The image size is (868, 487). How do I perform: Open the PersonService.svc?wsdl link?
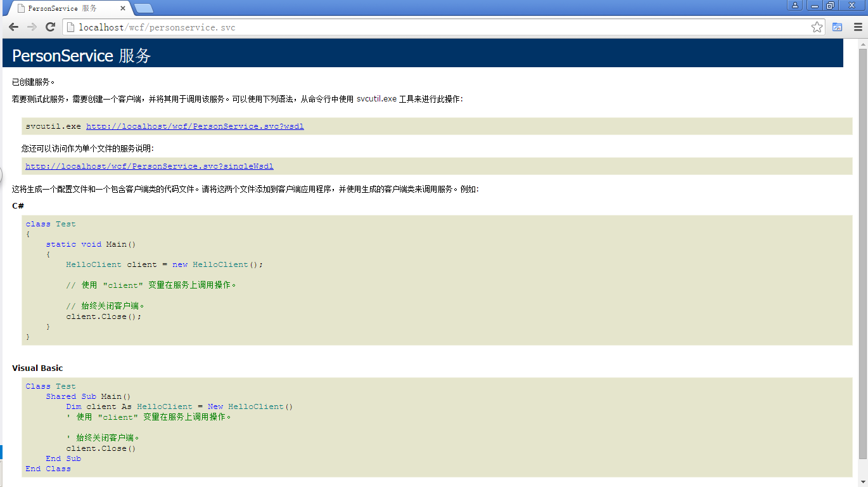click(195, 126)
